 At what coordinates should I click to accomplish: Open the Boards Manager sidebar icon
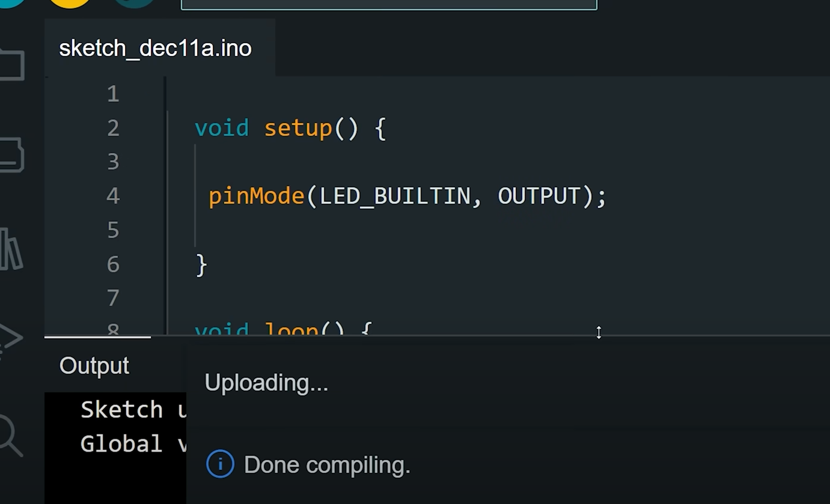coord(12,155)
